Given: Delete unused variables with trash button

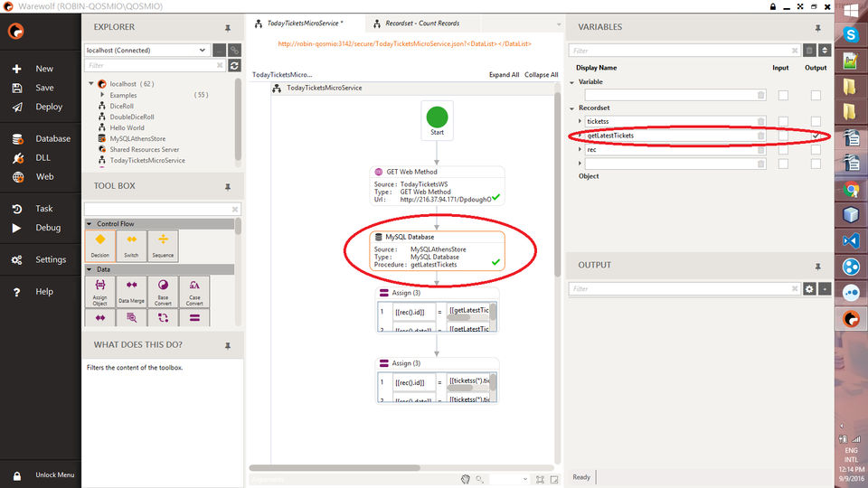Looking at the screenshot, I should point(809,51).
